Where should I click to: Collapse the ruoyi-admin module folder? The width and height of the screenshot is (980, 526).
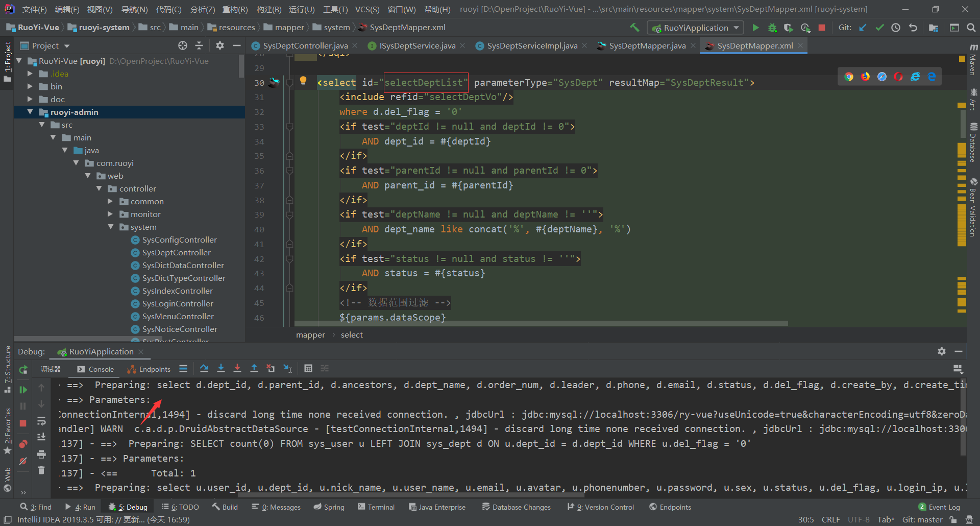point(30,112)
